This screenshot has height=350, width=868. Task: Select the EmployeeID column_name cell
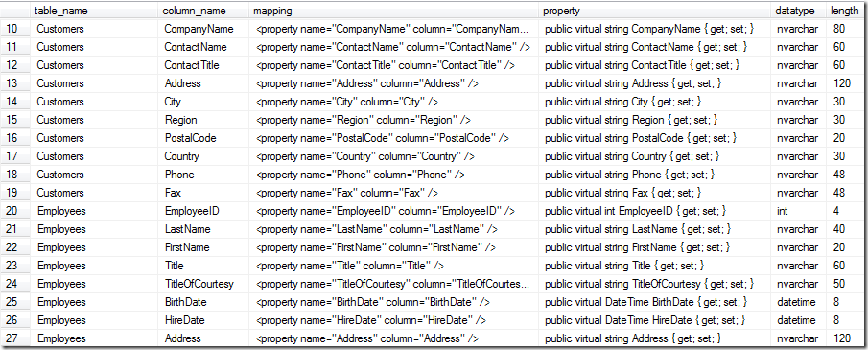[202, 211]
